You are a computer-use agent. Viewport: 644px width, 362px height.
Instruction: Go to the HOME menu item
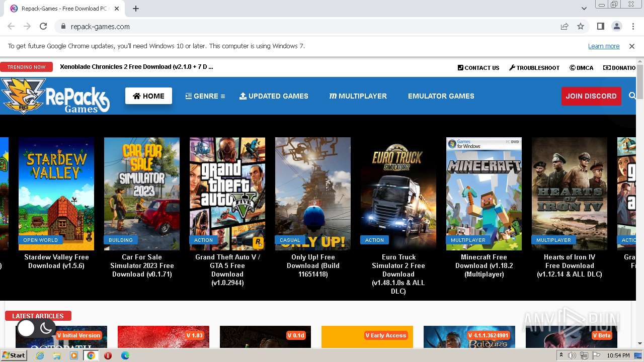148,96
